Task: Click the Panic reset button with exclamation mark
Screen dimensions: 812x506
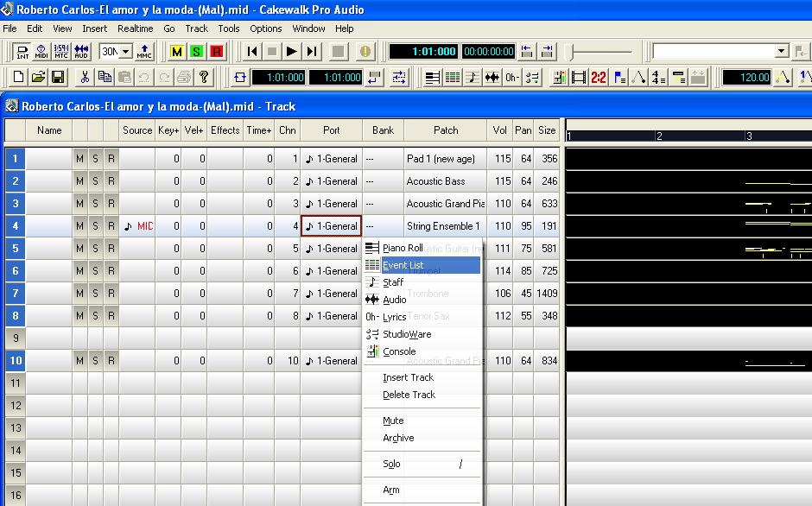Action: click(365, 52)
